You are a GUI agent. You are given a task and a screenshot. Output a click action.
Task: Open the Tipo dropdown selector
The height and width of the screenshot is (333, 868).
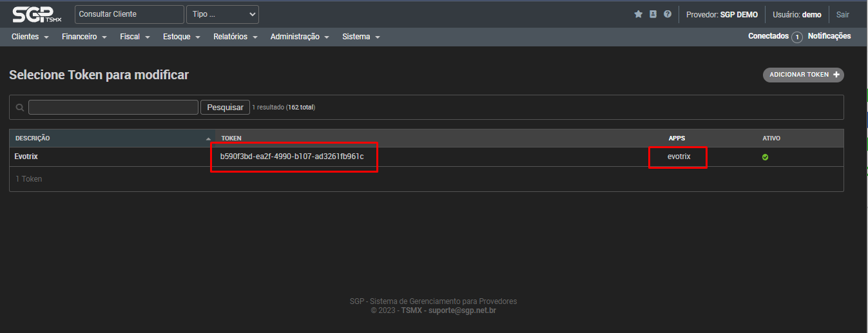(x=222, y=14)
